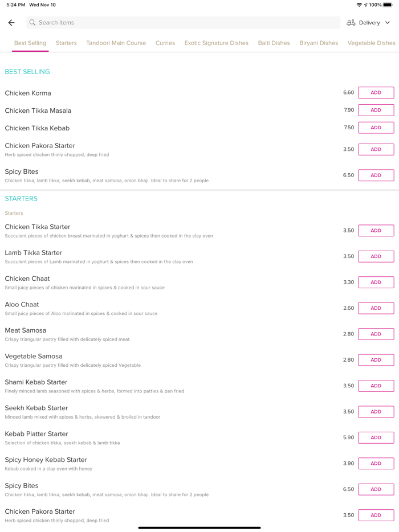Add Chicken Korma to the order
The image size is (399, 532).
(376, 93)
